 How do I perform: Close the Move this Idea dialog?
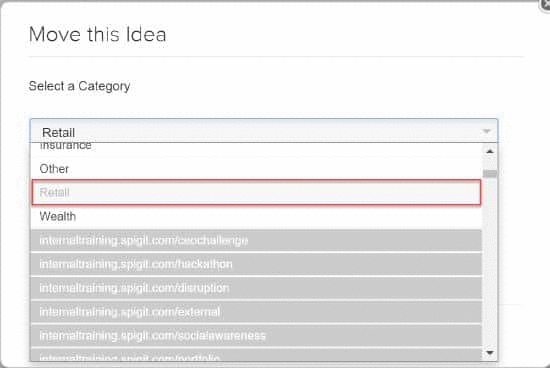coord(545,4)
